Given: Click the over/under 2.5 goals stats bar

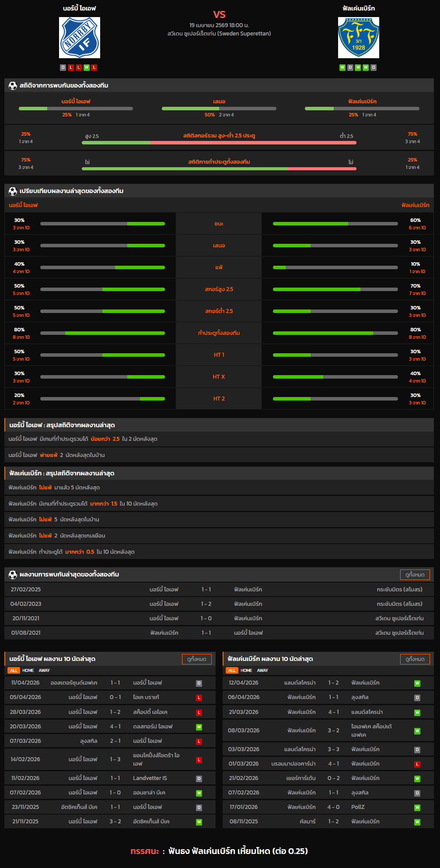Looking at the screenshot, I should 219,142.
